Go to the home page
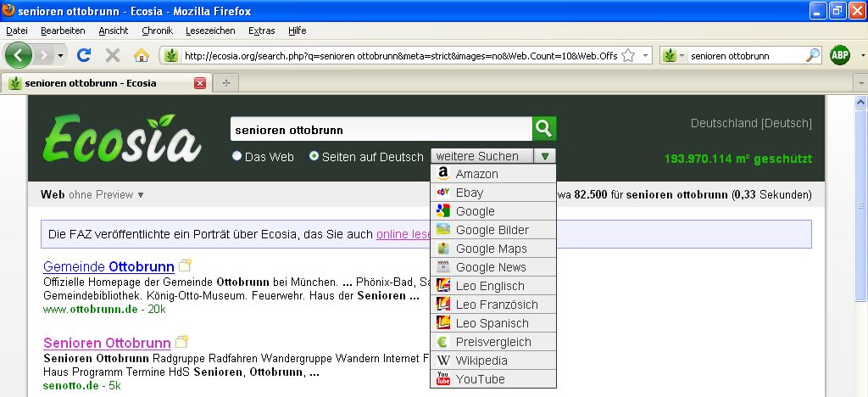Image resolution: width=868 pixels, height=397 pixels. tap(142, 55)
